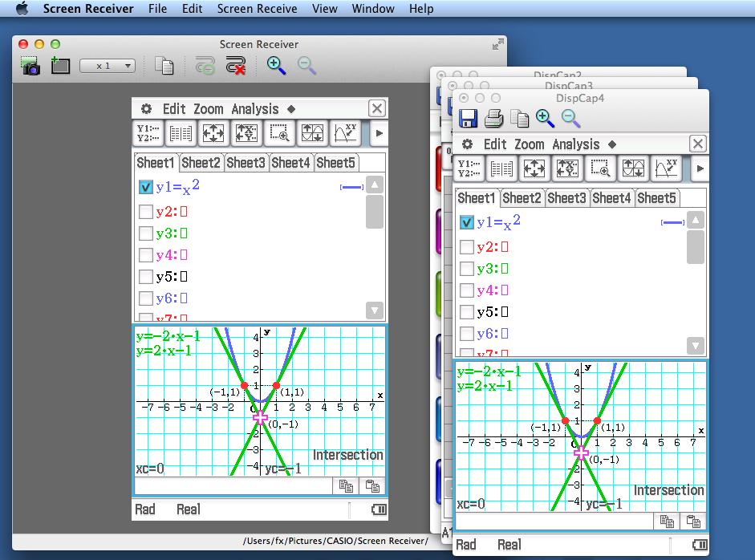Click the battery status icon in Screen Receiver

pos(379,509)
